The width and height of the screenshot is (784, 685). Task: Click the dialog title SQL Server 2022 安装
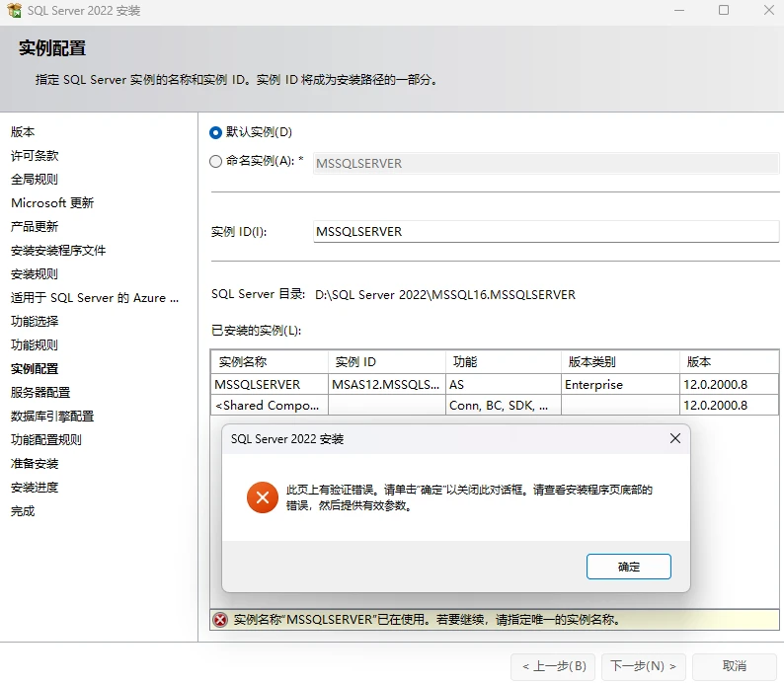coord(287,439)
